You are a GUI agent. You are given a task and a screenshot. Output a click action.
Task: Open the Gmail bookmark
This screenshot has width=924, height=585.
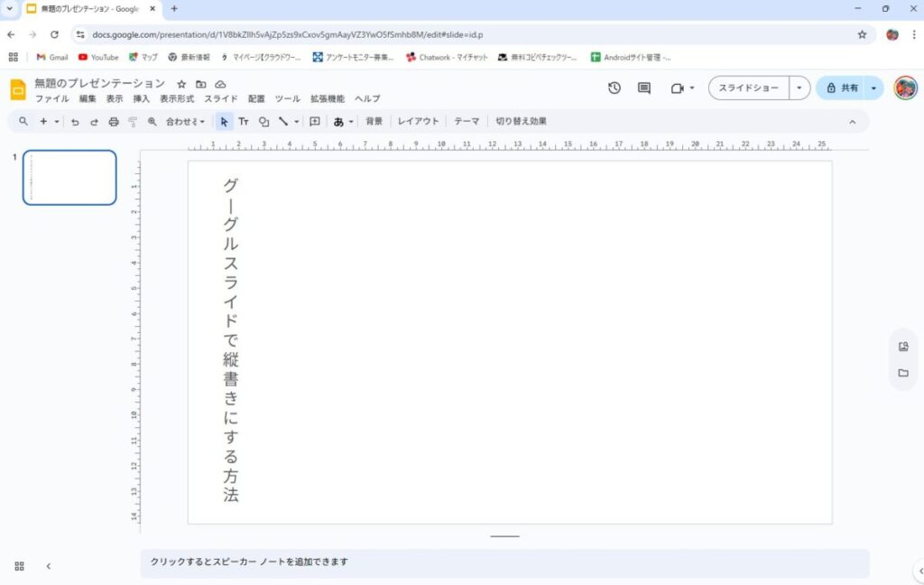point(52,57)
